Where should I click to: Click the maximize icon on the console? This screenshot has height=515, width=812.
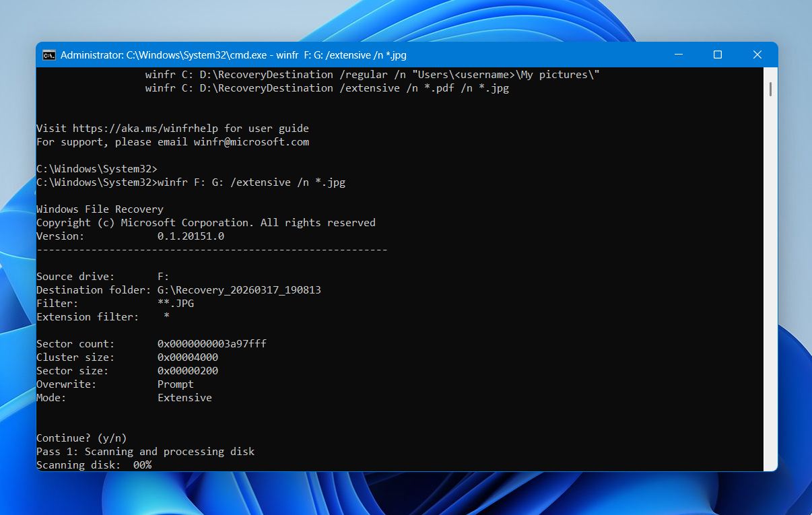717,55
